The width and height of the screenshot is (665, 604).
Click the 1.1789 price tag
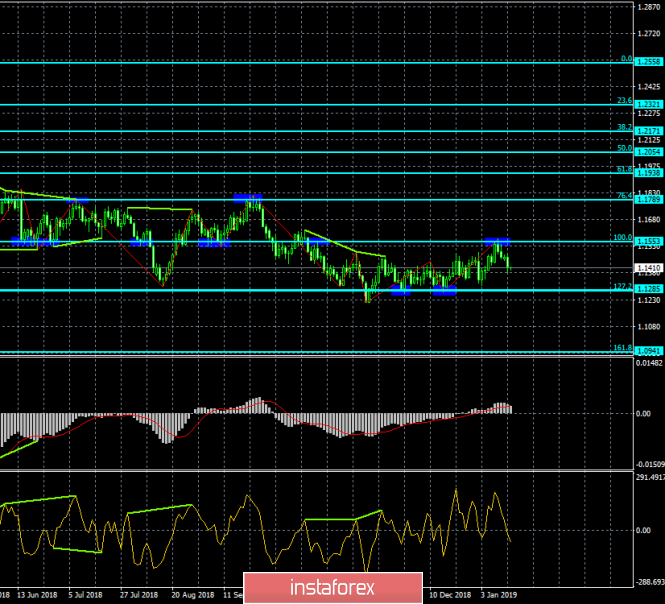click(649, 200)
